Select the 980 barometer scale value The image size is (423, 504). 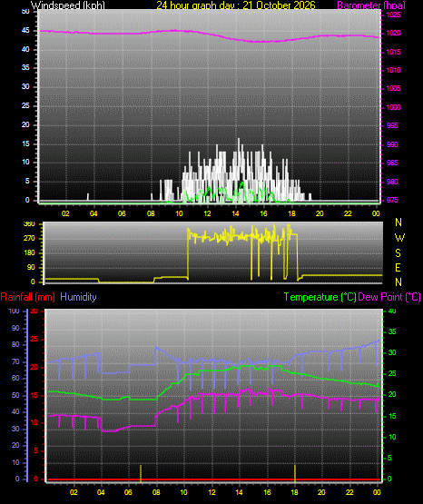(392, 182)
